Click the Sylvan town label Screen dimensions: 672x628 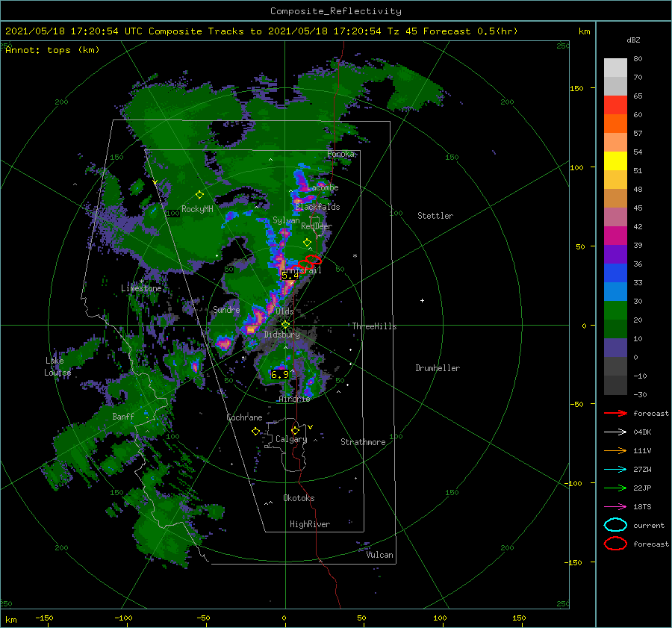point(286,220)
